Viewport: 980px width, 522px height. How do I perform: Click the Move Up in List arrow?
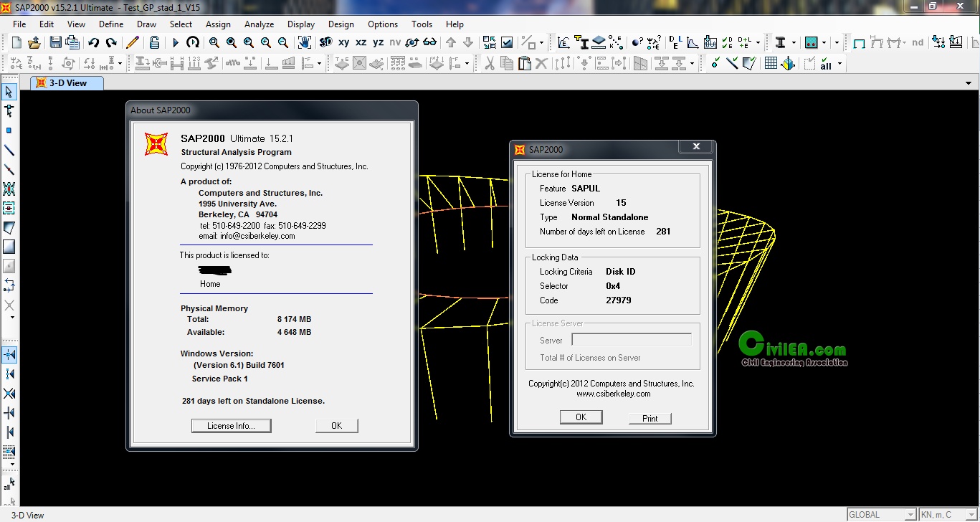(451, 43)
